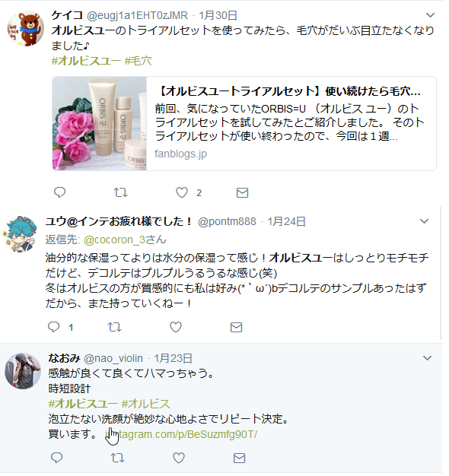Share ユウ's tweet via message envelope icon
The width and height of the screenshot is (449, 476).
[x=237, y=327]
